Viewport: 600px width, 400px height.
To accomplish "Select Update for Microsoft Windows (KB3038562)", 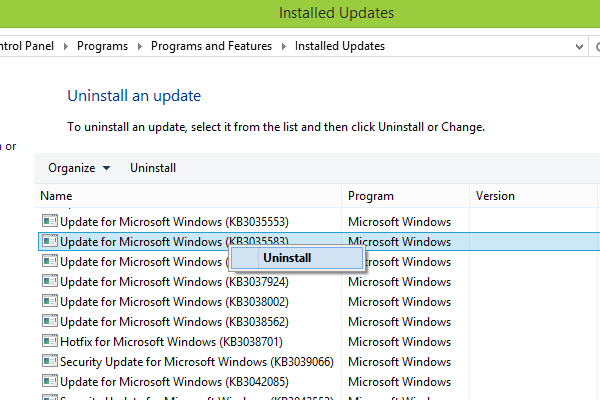I will (174, 322).
